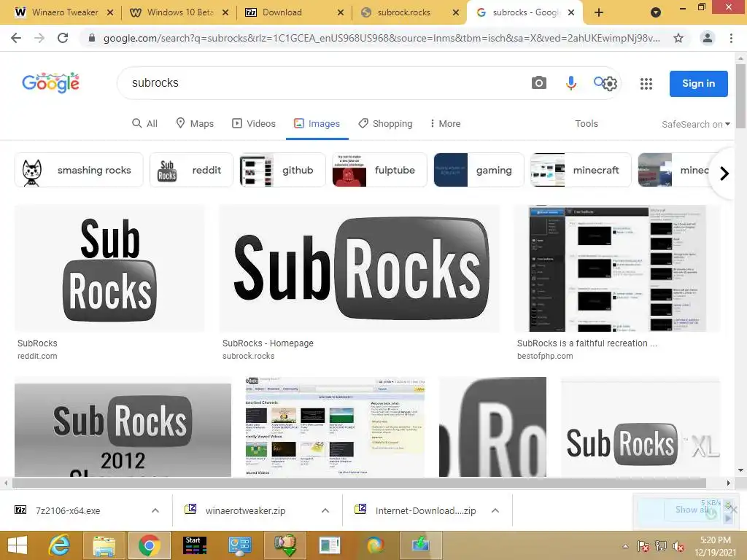Launch Internet Explorer from the taskbar

tap(60, 545)
